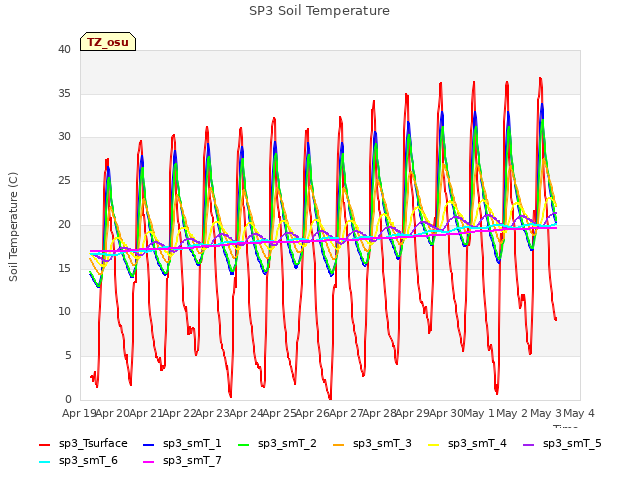The image size is (640, 480).
Task: Toggle sp3_smT_1 legend entry
Action: [x=182, y=444]
